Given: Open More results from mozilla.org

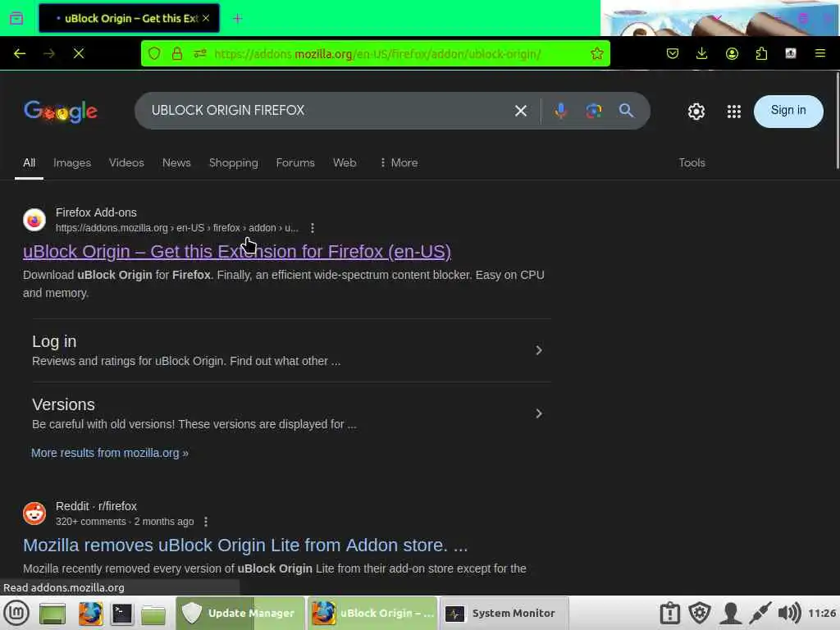Looking at the screenshot, I should (x=110, y=453).
